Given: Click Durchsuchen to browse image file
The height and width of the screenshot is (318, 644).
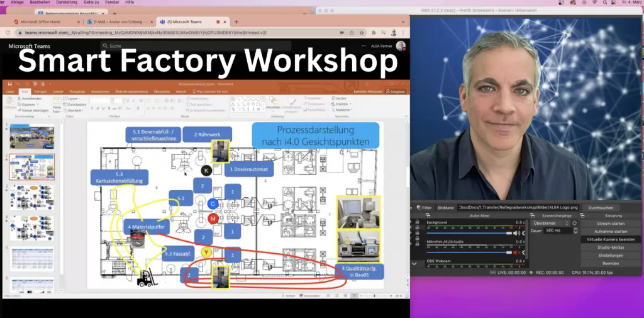Looking at the screenshot, I should 601,207.
